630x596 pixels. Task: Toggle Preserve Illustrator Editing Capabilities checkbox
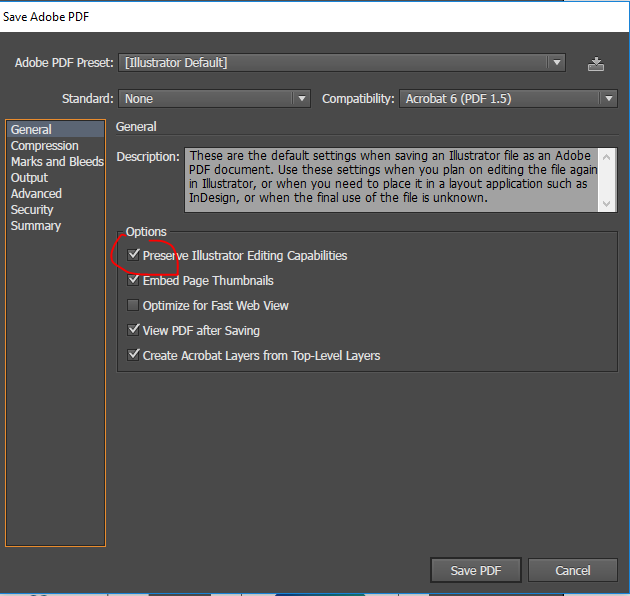tap(133, 255)
